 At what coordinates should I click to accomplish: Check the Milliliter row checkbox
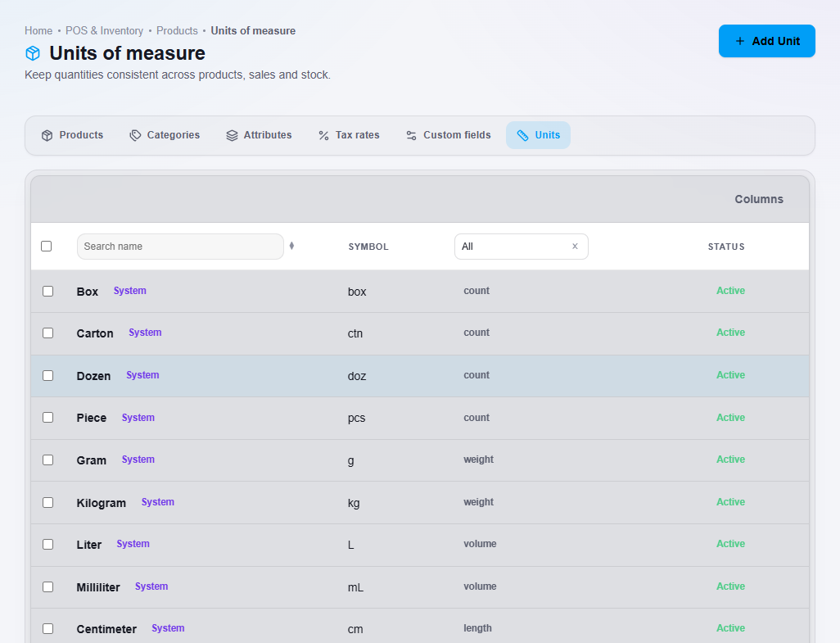coord(48,586)
